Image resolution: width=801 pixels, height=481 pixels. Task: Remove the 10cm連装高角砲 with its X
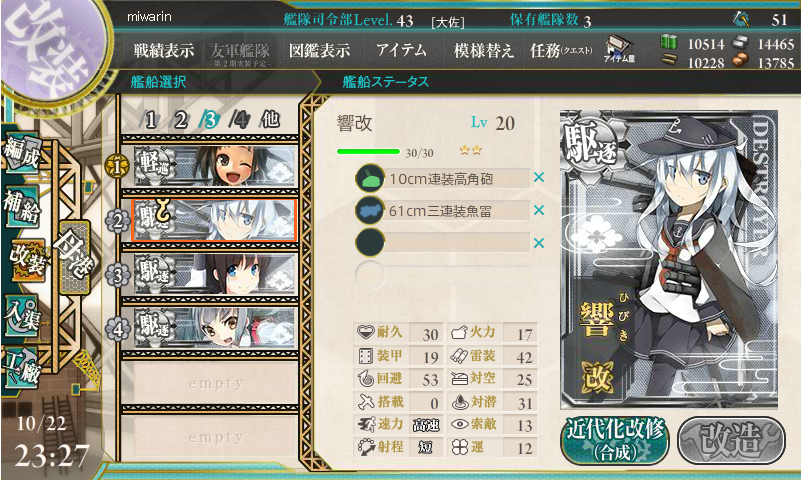538,177
